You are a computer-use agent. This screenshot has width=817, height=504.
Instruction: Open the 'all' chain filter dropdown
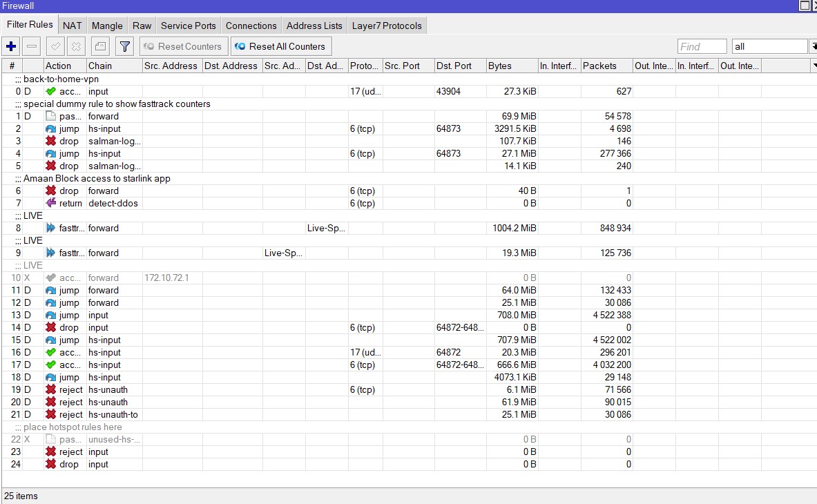(x=814, y=46)
